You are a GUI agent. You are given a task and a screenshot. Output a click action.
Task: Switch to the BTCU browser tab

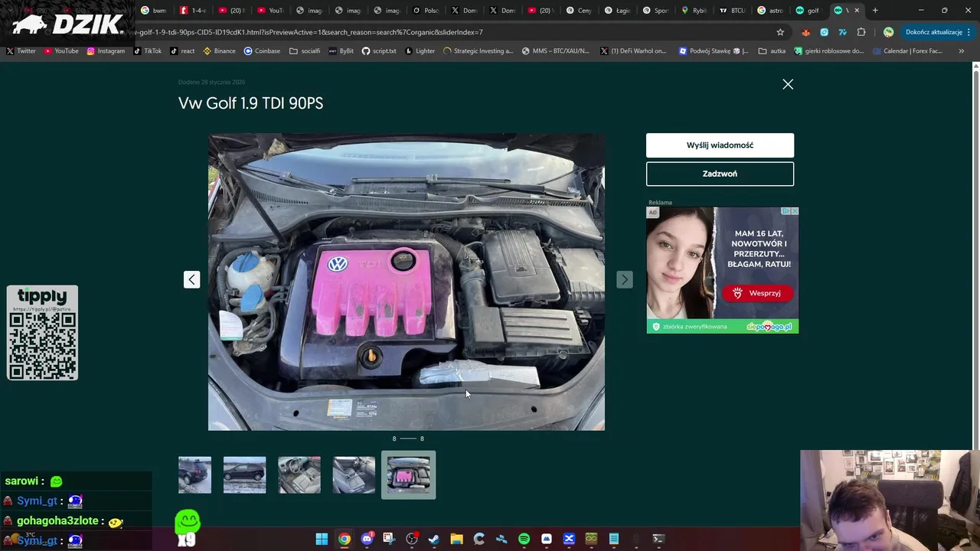pyautogui.click(x=732, y=11)
